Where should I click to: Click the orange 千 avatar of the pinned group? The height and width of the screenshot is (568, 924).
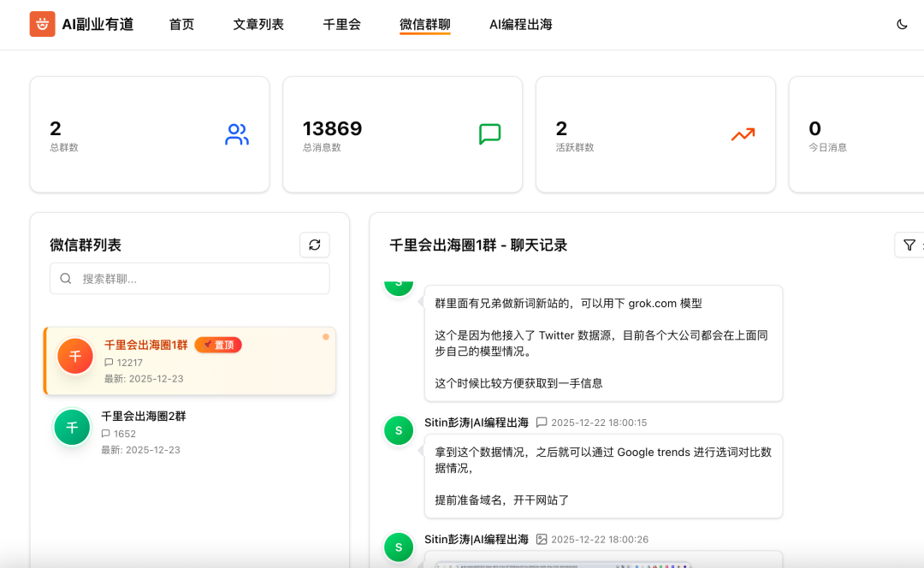point(74,356)
